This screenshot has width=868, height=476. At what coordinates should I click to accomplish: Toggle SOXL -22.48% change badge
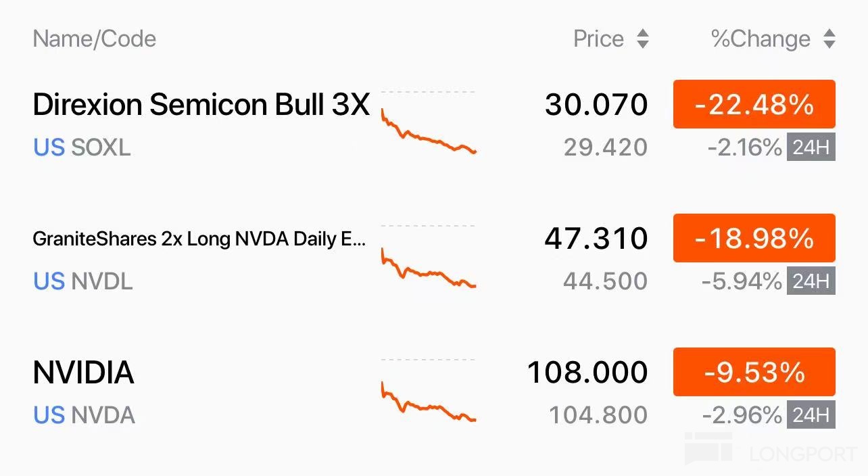click(x=754, y=104)
